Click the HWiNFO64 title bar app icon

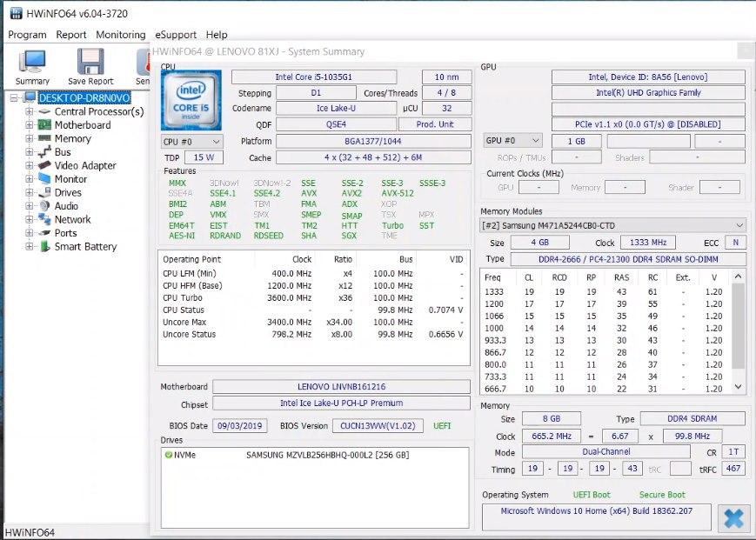pyautogui.click(x=16, y=14)
